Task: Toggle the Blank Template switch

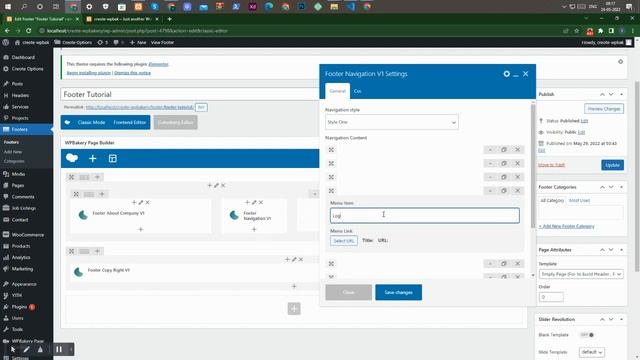Action: pyautogui.click(x=587, y=335)
